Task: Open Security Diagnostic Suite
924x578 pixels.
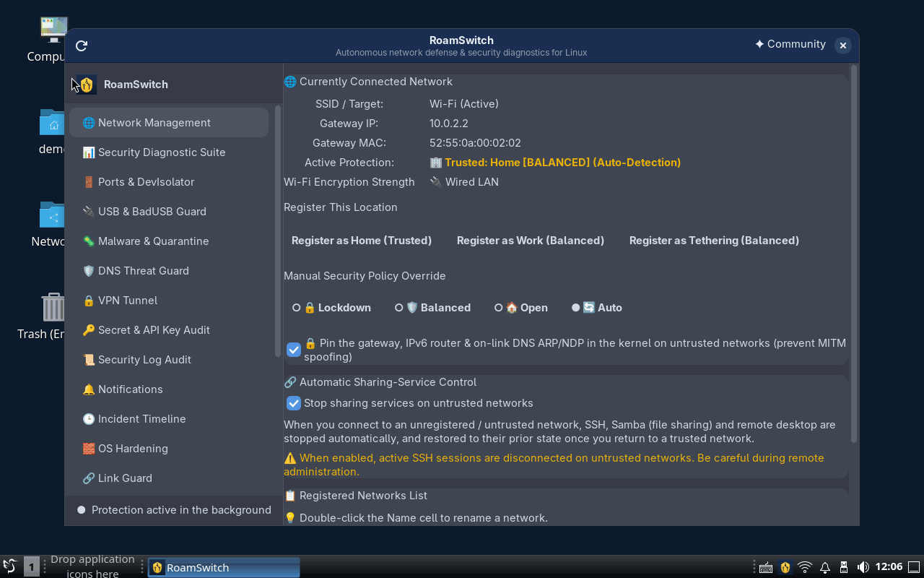Action: tap(169, 152)
